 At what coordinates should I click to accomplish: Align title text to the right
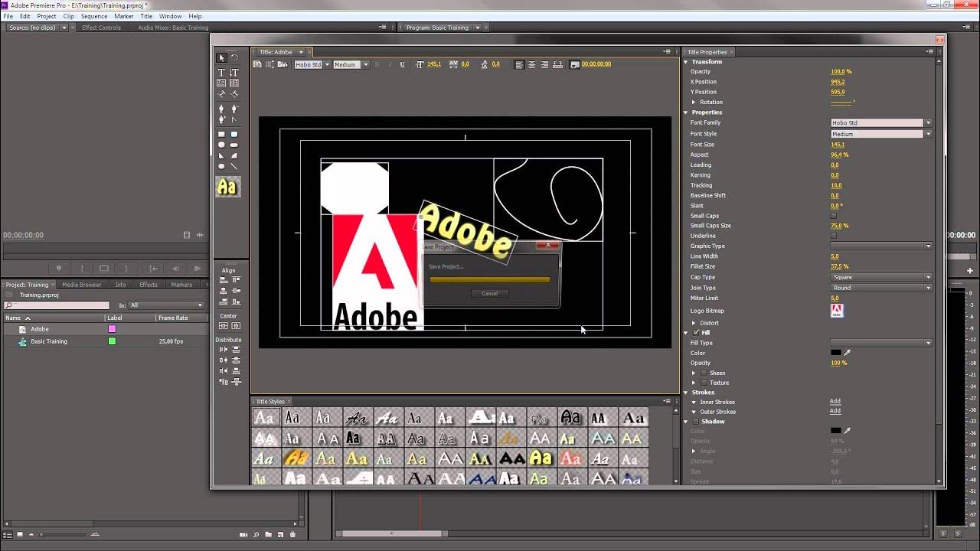click(544, 64)
